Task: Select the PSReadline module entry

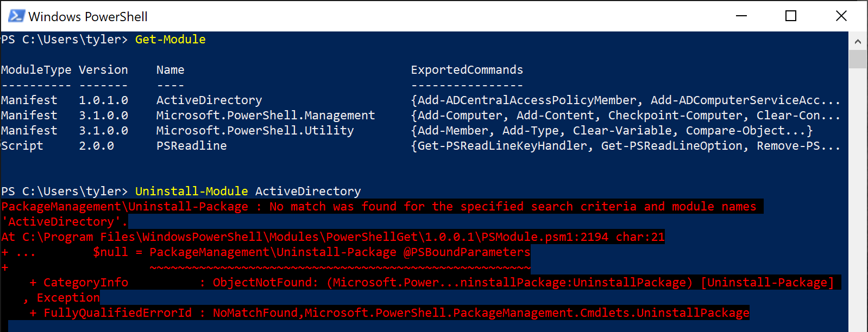Action: tap(191, 145)
